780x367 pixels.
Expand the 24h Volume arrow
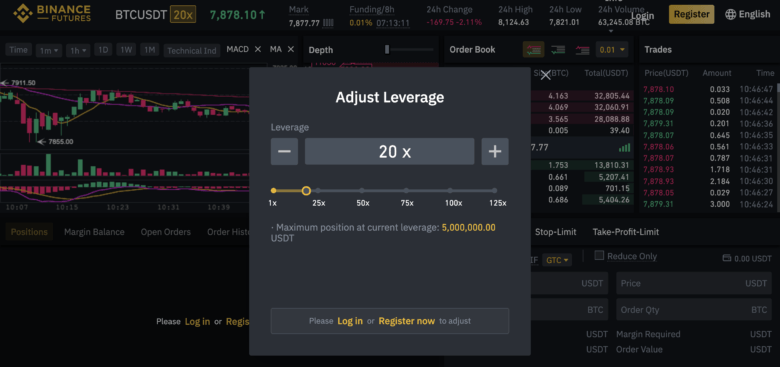(x=611, y=31)
